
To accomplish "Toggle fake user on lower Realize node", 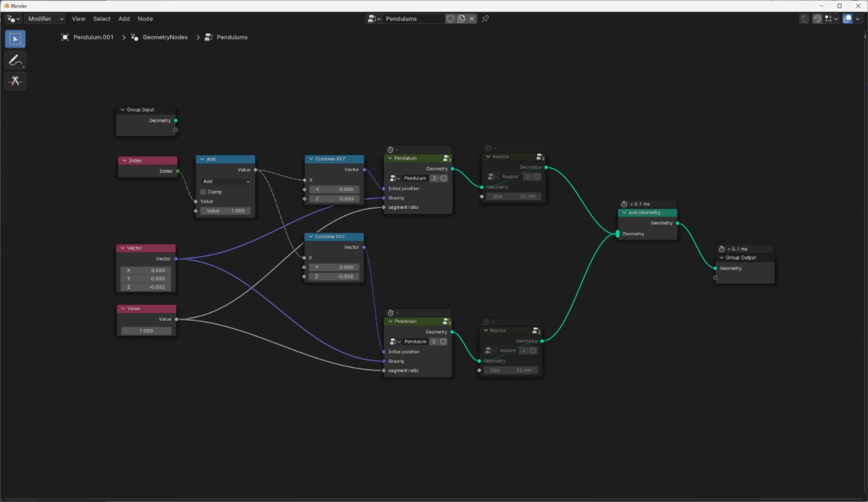I will coord(533,350).
